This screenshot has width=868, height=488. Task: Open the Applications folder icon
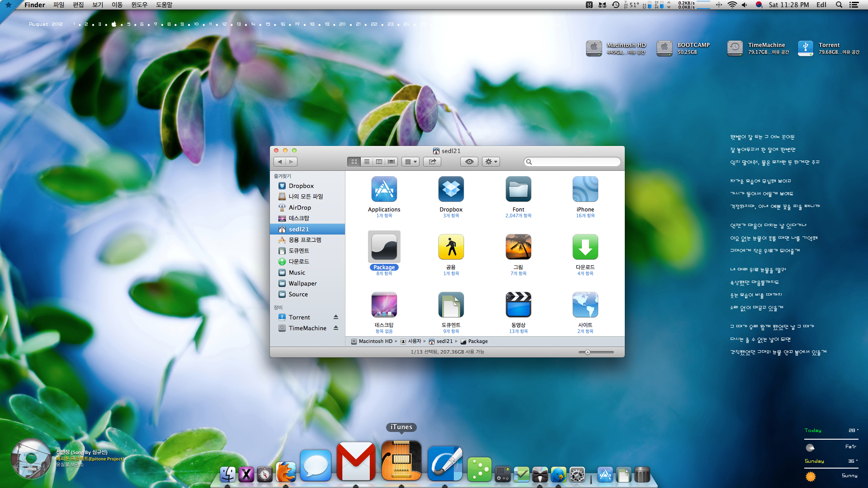coord(384,189)
